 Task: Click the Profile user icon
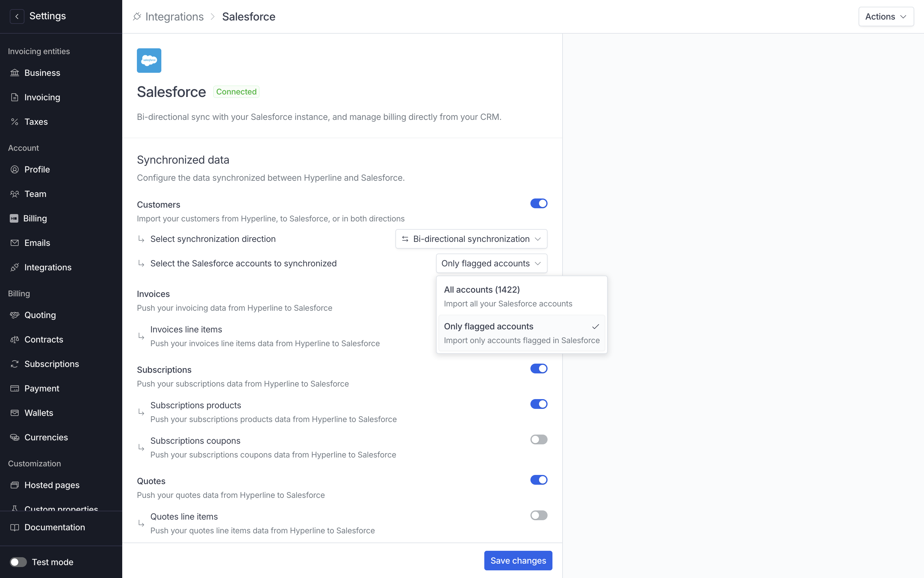14,169
